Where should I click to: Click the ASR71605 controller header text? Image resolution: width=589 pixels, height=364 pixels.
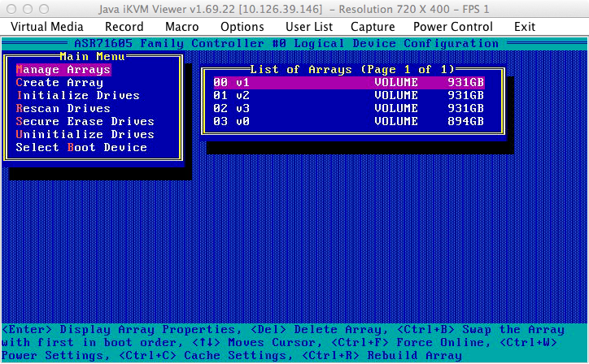pos(286,44)
